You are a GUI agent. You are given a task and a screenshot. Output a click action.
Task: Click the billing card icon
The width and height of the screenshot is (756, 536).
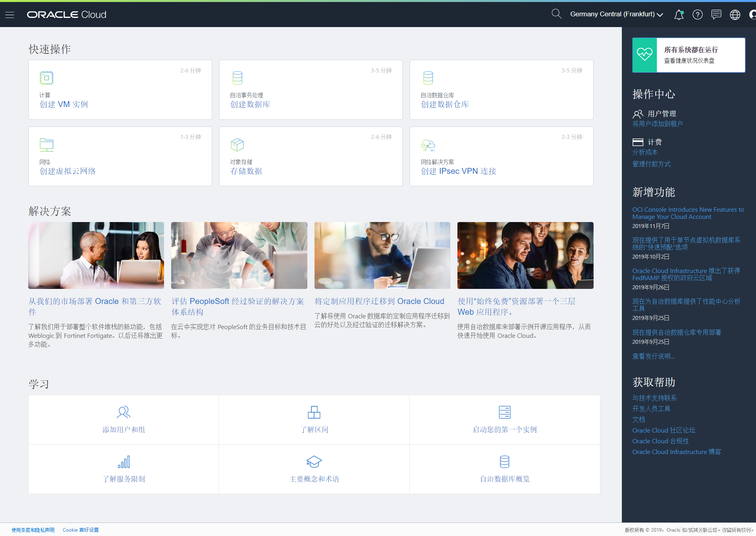638,142
